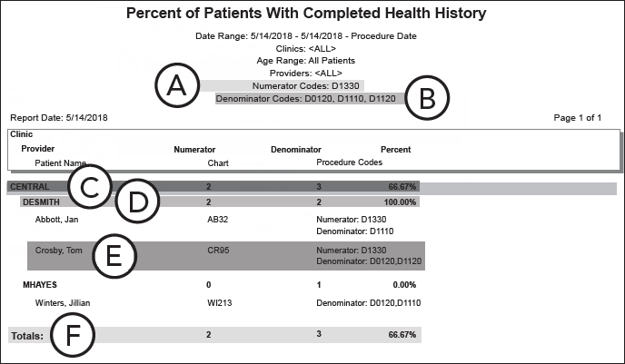Click the circled callout marker A

178,84
